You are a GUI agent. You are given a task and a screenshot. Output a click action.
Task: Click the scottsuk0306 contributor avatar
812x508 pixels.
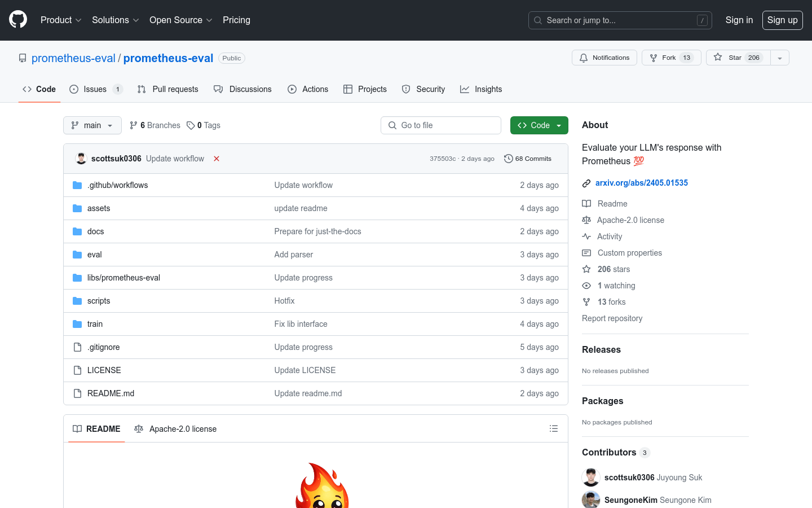coord(591,478)
